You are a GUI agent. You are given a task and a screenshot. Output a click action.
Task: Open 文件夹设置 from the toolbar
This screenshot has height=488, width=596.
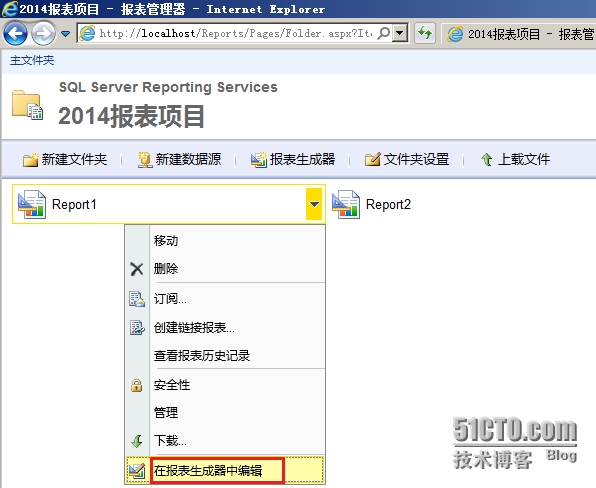pyautogui.click(x=417, y=159)
